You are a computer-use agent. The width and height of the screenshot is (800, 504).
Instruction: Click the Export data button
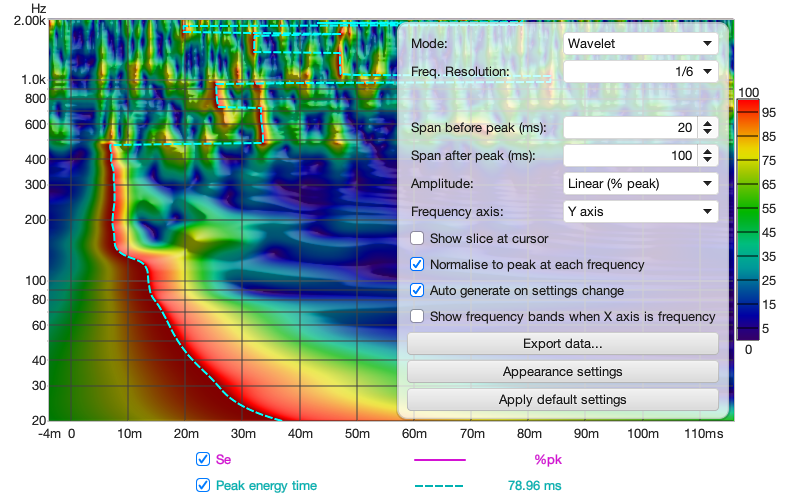pos(563,344)
